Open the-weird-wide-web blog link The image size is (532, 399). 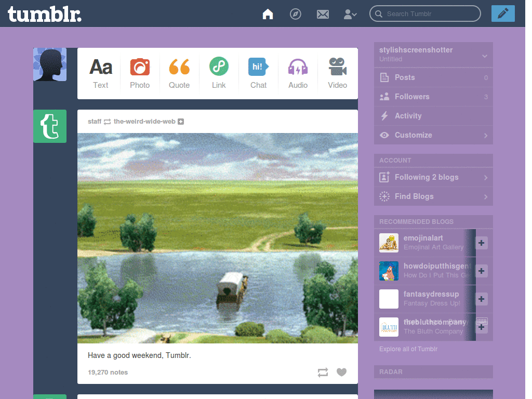[144, 122]
